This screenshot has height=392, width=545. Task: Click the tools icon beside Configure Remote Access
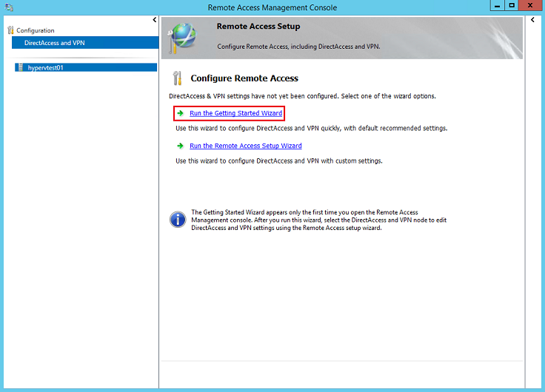pos(177,78)
